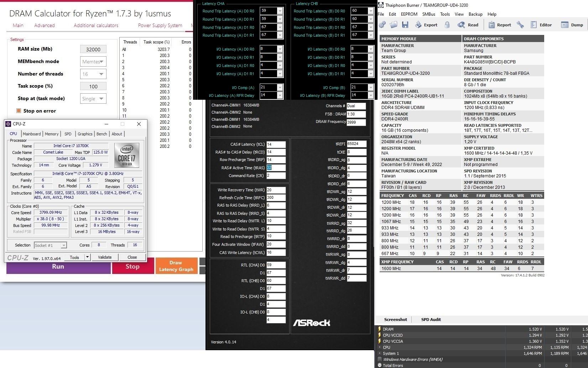Viewport: 588px width, 368px height.
Task: Open Thaiphoon Burner File menu
Action: (381, 14)
